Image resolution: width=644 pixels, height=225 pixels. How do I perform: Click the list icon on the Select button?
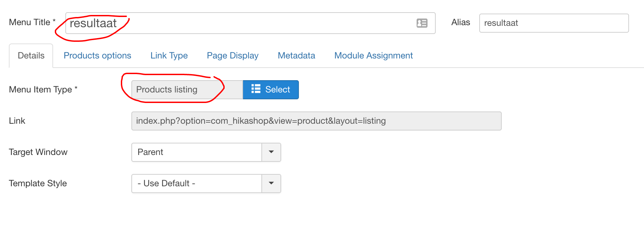pyautogui.click(x=256, y=89)
